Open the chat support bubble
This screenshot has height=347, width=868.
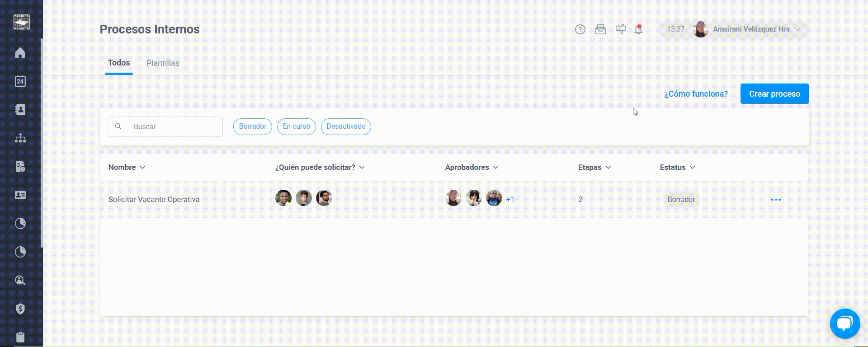point(844,324)
